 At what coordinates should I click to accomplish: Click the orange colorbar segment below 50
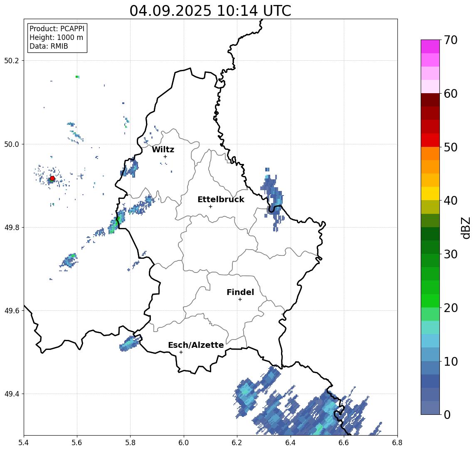point(430,154)
